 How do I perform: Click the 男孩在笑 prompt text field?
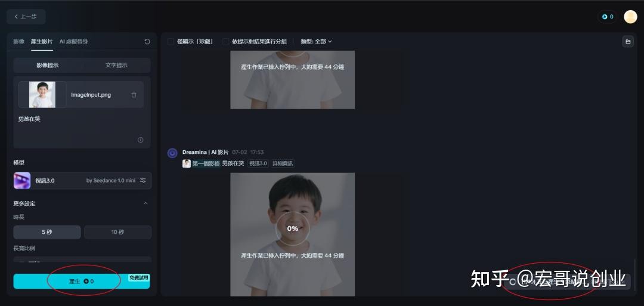click(x=82, y=127)
